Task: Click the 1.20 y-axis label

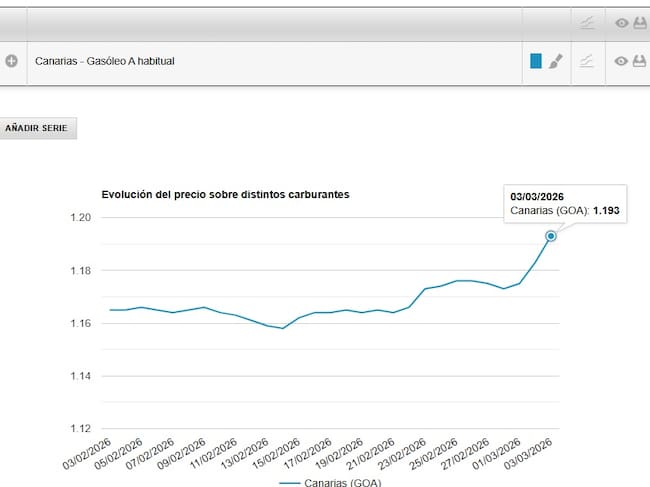Action: [x=79, y=218]
